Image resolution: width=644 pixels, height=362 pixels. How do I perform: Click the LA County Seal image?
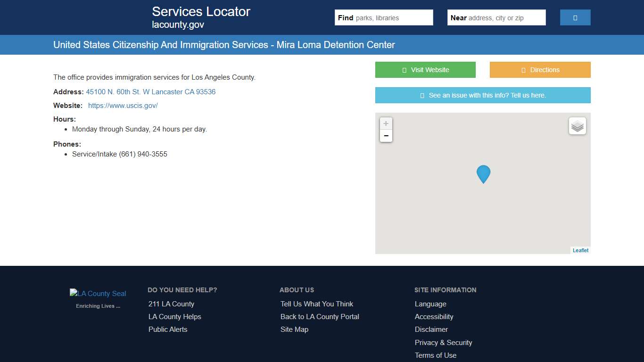(98, 293)
